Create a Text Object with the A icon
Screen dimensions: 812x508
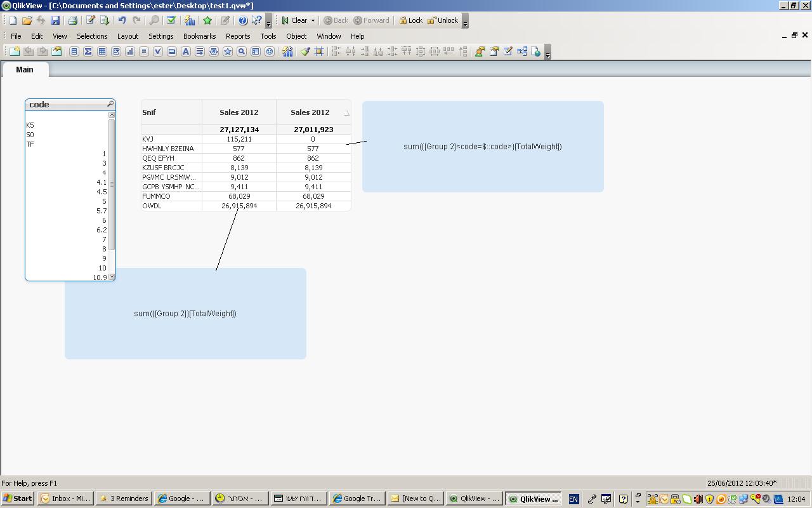coord(186,51)
